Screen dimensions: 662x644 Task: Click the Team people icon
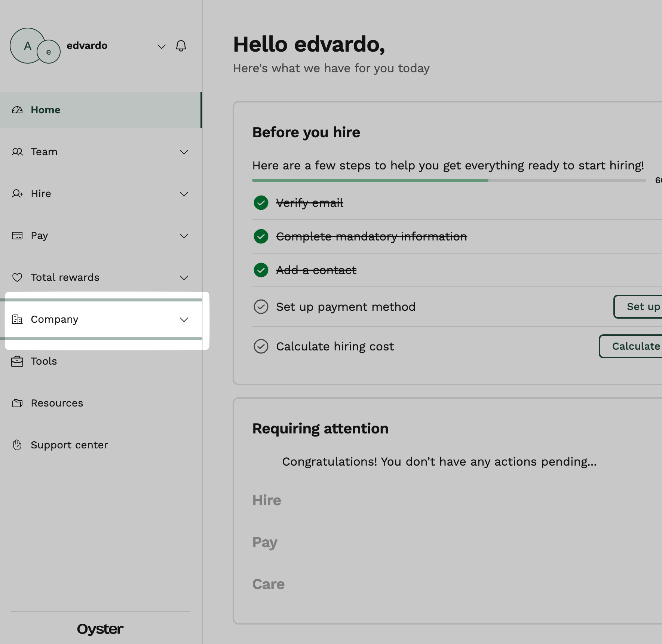click(17, 152)
